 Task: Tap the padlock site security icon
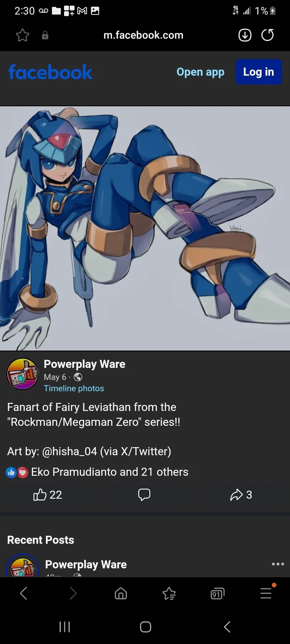45,35
